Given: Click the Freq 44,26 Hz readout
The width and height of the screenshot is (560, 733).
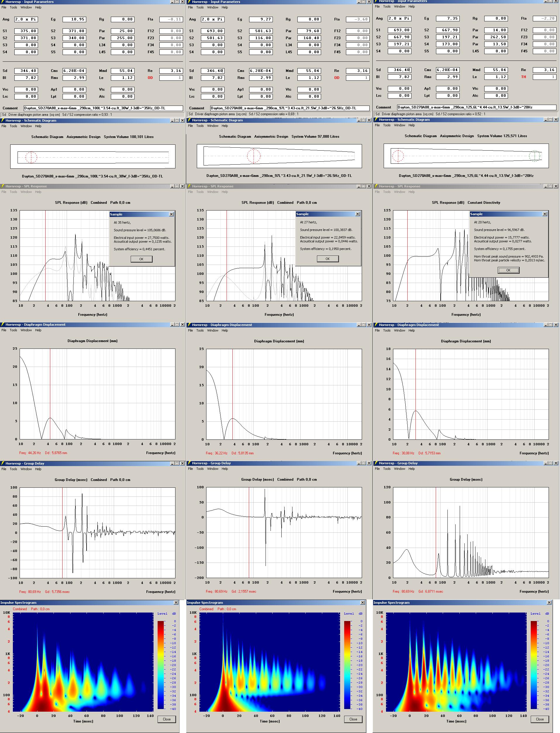Looking at the screenshot, I should coord(30,453).
